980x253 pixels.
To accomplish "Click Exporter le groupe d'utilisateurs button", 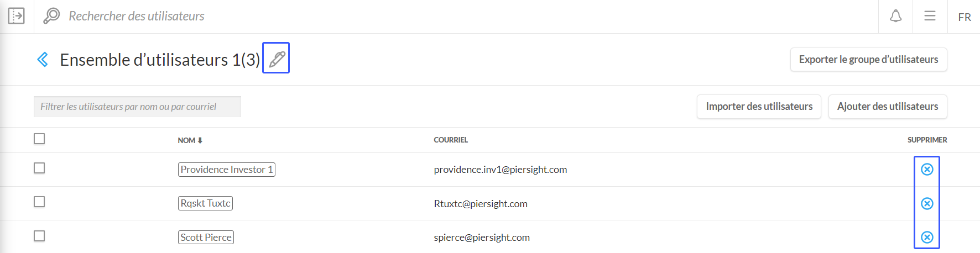I will point(868,60).
